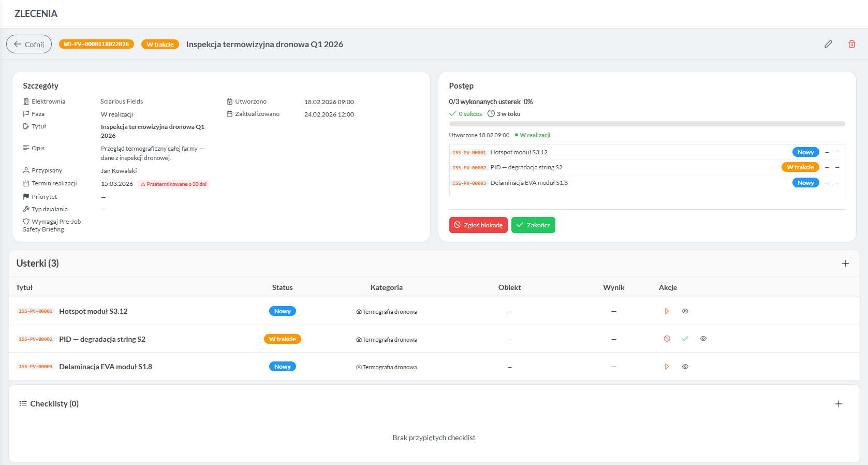Open ISS-PV-00002 in the progress list
868x465 pixels.
pos(469,168)
